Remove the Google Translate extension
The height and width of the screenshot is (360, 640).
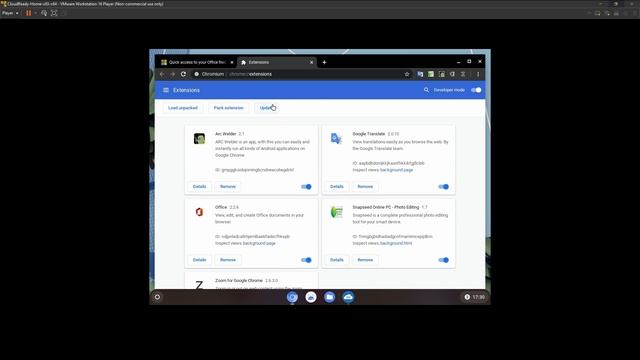365,187
